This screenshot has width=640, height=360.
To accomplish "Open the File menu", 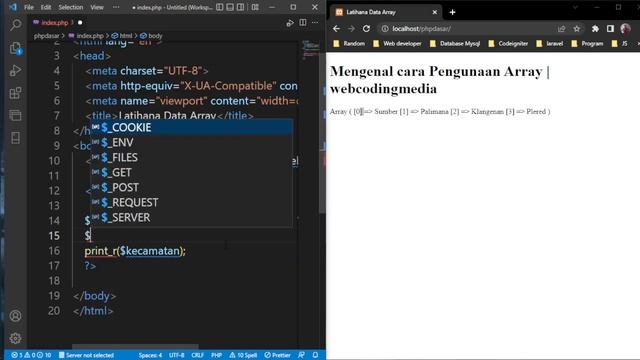I will pyautogui.click(x=29, y=7).
